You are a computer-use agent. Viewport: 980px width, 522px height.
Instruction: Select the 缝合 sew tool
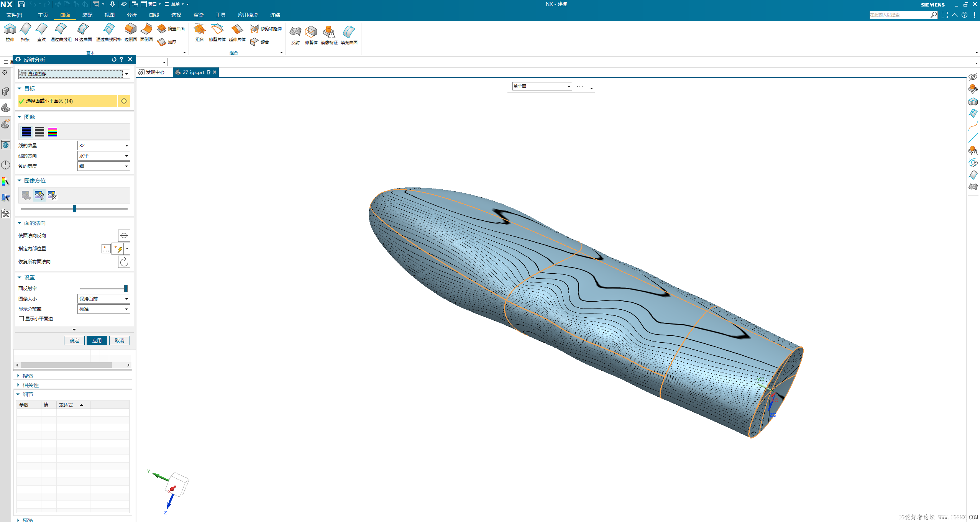(259, 42)
